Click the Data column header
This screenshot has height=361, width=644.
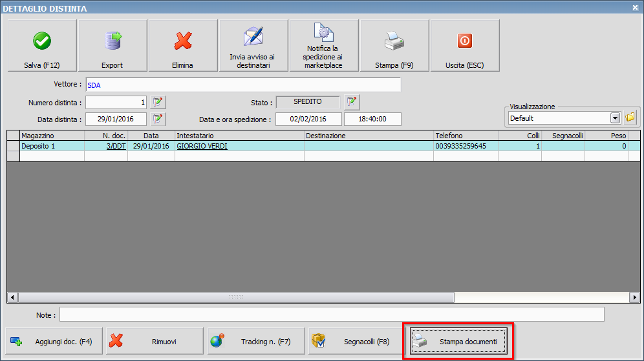tap(151, 136)
